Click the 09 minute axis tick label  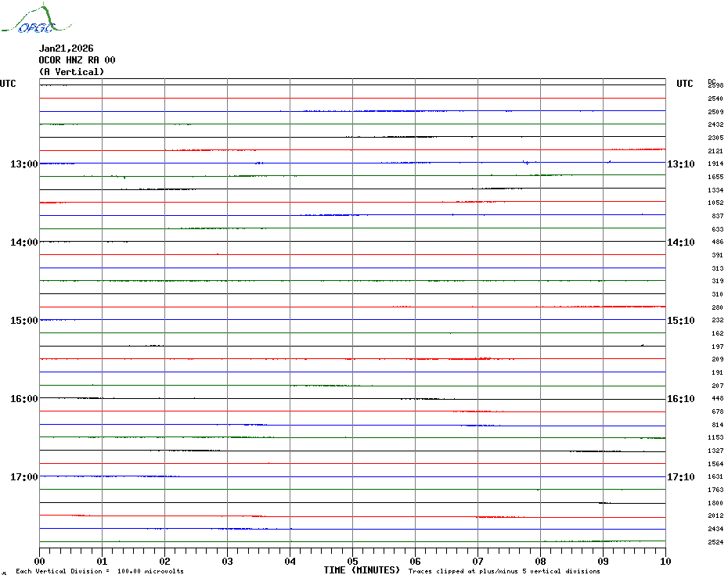point(603,561)
